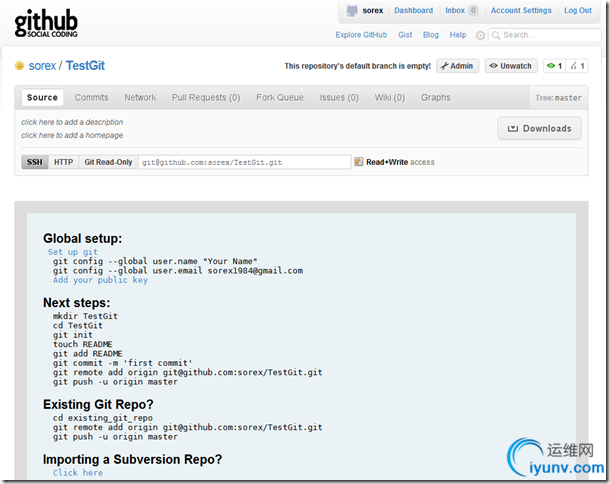Click the Search input field
The height and width of the screenshot is (484, 610).
tap(545, 35)
